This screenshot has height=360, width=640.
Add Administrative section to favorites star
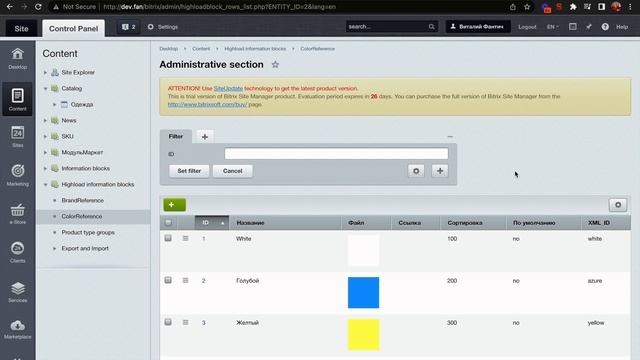tap(275, 64)
